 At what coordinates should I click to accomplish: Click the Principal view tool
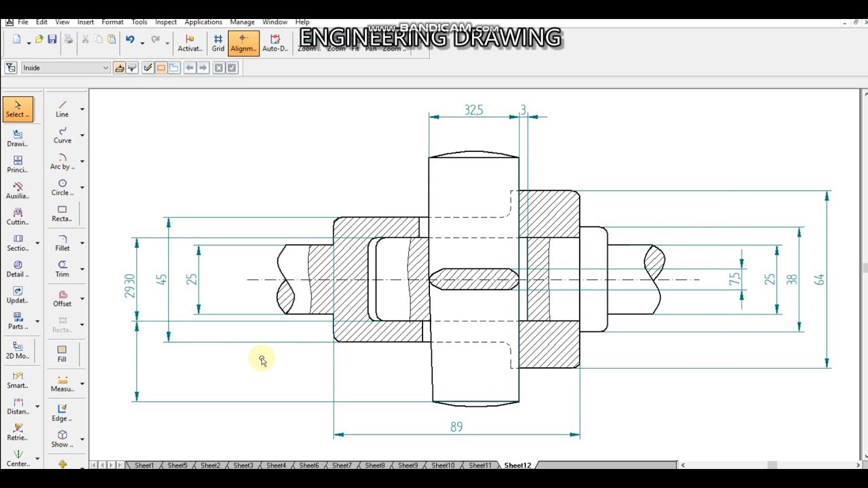[18, 165]
